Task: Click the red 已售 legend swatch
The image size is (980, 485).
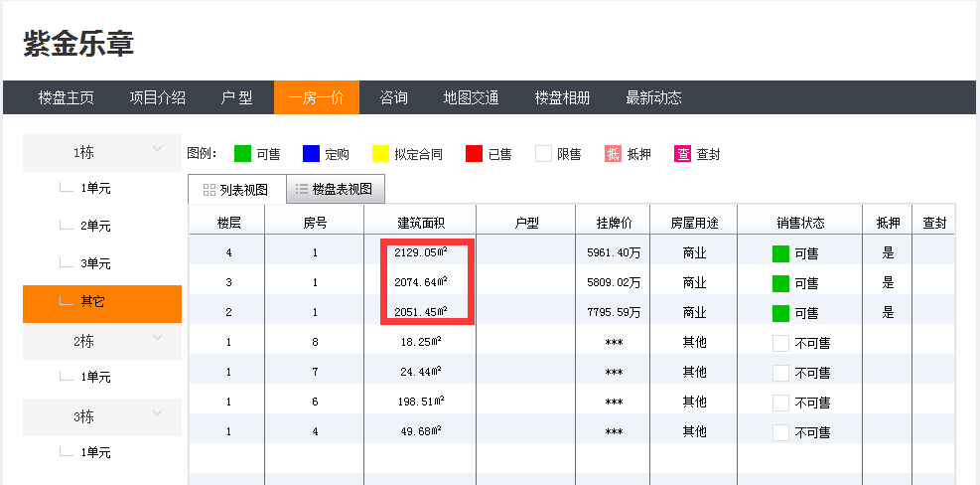Action: click(x=474, y=154)
